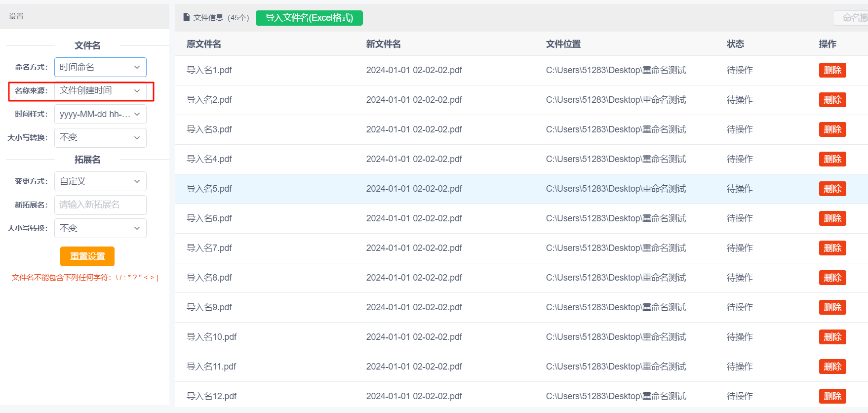Select file name 导入名6.pdf

[209, 218]
